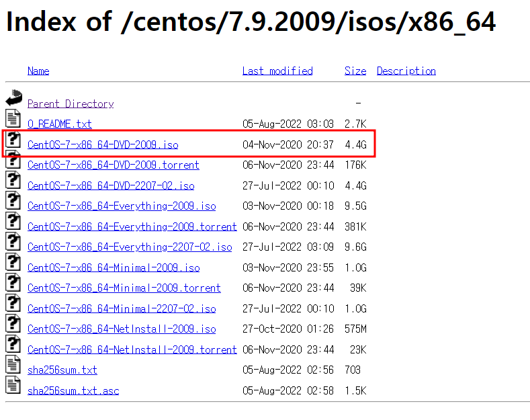
Task: Download the CentOS-7-x86_64-DVD-2009.torrent file
Action: click(x=114, y=165)
